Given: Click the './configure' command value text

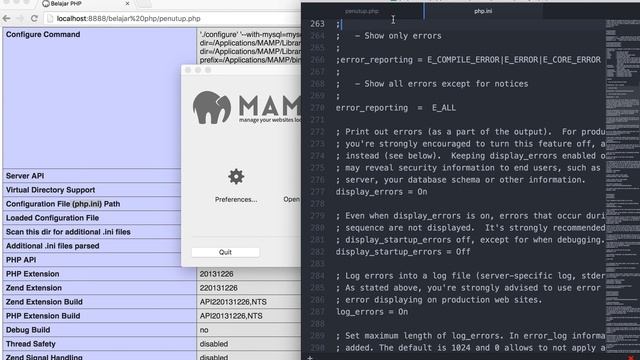Looking at the screenshot, I should pyautogui.click(x=250, y=47).
